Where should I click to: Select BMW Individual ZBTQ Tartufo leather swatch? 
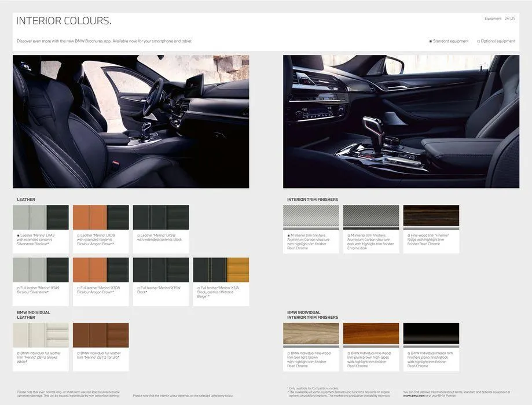(101, 336)
